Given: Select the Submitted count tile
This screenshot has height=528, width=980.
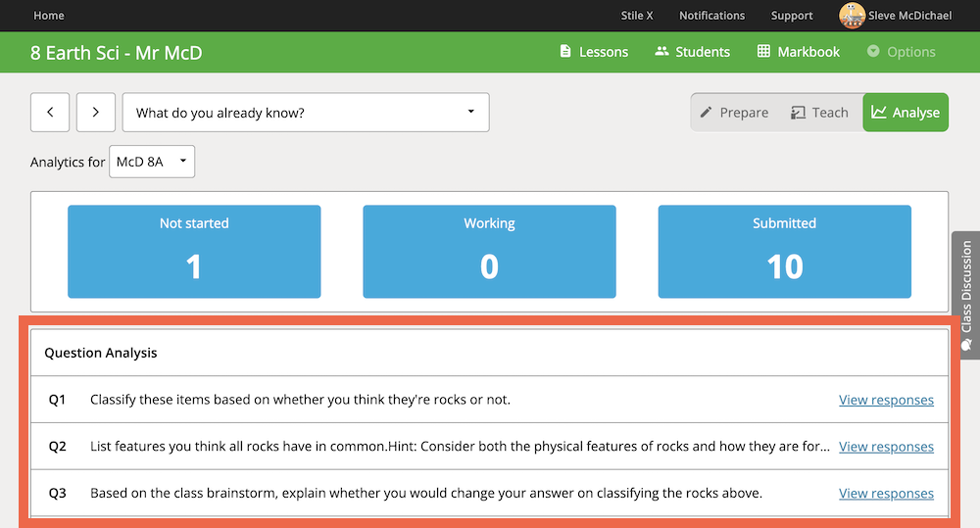Looking at the screenshot, I should (784, 252).
